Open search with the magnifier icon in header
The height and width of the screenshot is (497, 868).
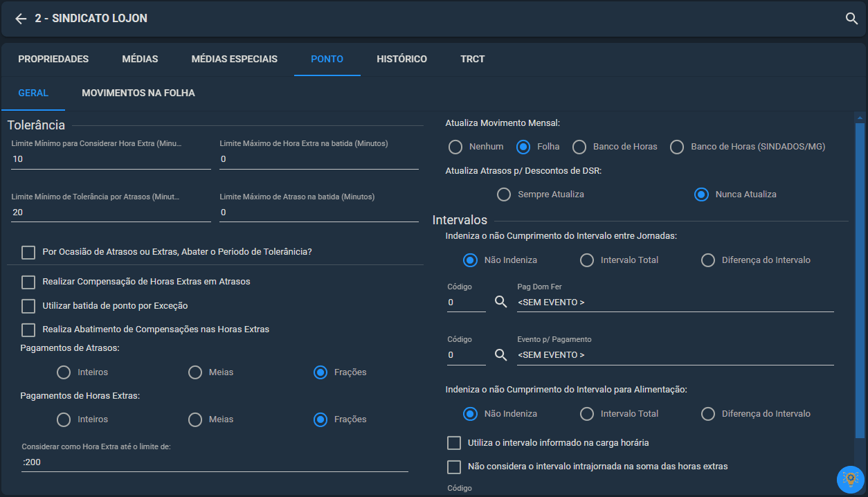click(x=852, y=19)
